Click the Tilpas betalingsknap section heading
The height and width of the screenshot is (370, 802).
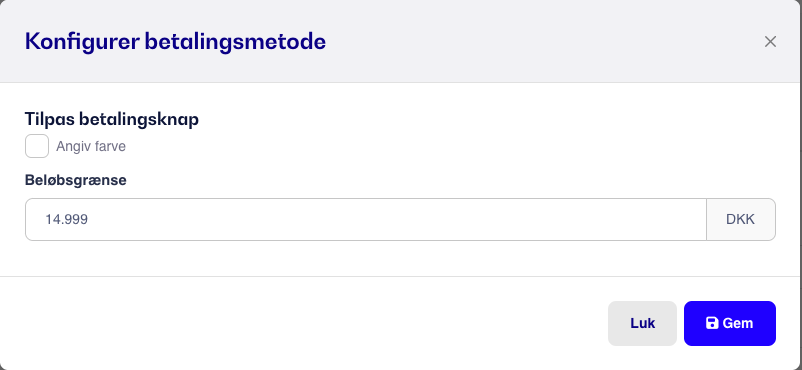tap(112, 119)
